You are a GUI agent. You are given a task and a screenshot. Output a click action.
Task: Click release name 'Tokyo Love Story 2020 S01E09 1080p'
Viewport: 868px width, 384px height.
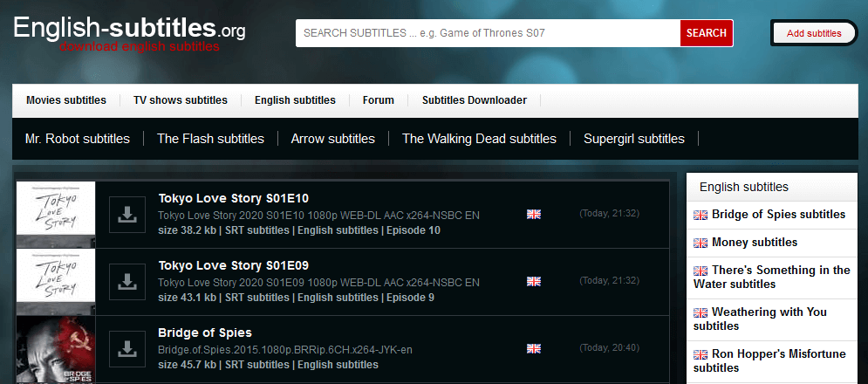(319, 283)
